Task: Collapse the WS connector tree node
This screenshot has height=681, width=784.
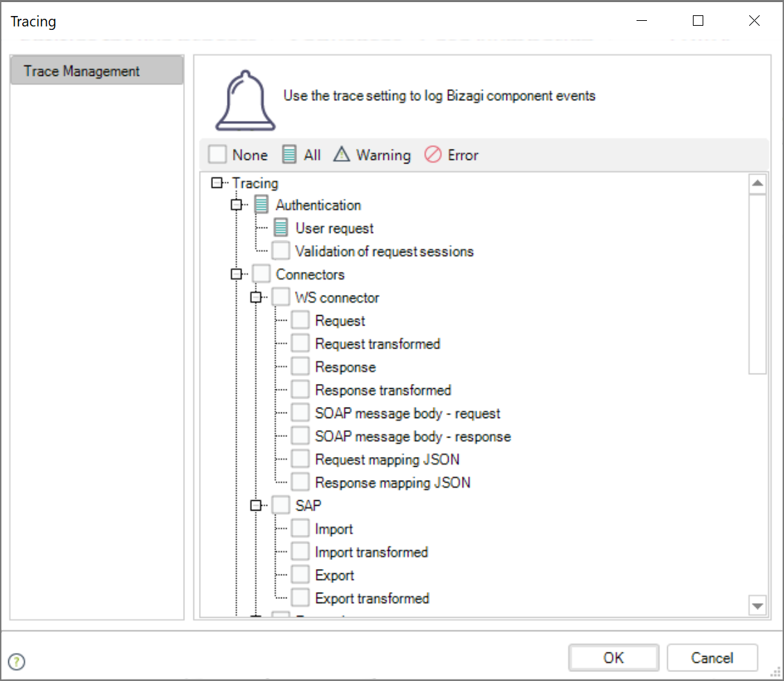Action: tap(255, 297)
